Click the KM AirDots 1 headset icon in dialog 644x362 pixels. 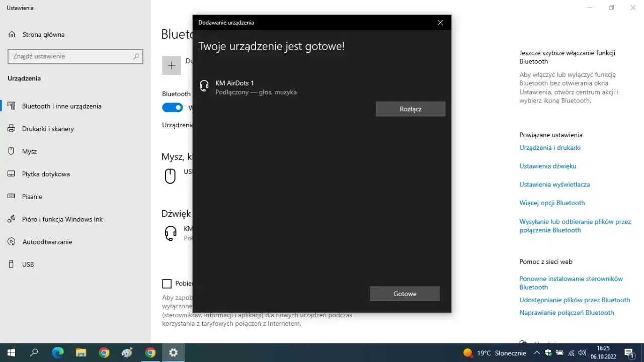click(x=204, y=86)
